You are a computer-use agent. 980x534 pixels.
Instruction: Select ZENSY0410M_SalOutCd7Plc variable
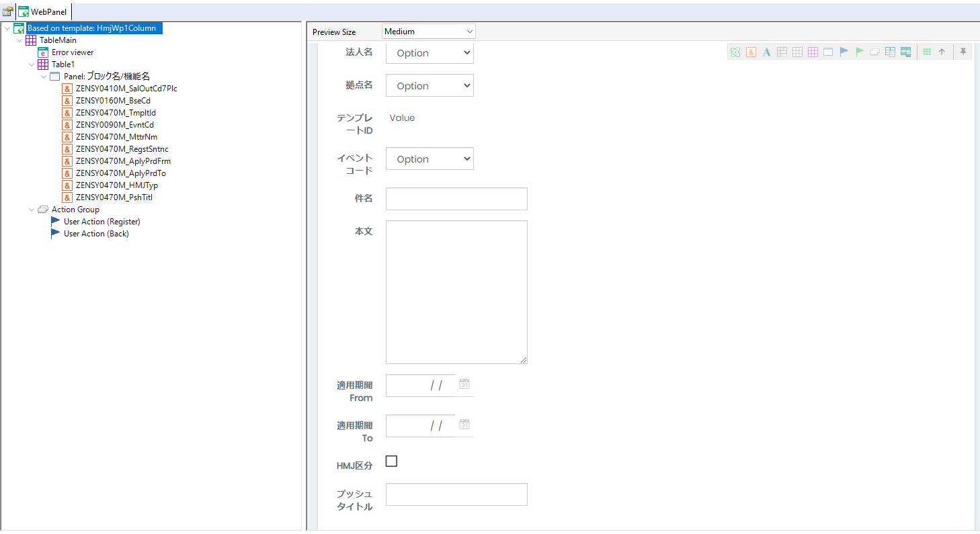[x=126, y=89]
